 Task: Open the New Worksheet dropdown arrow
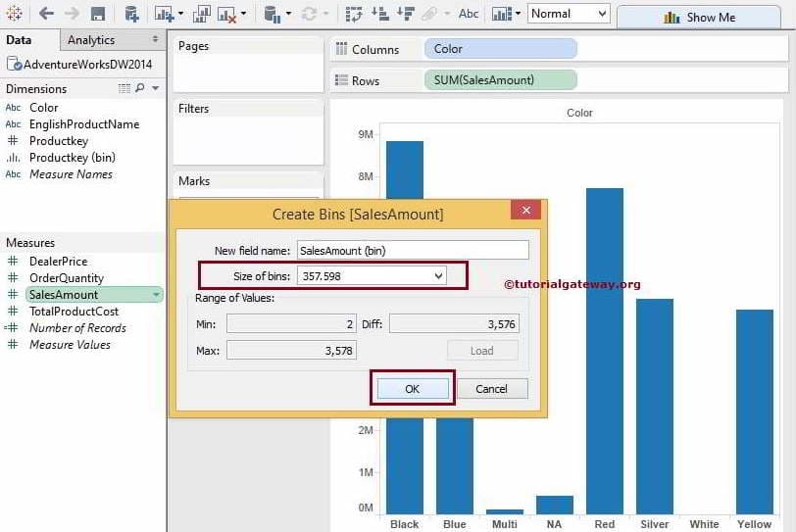click(x=180, y=14)
